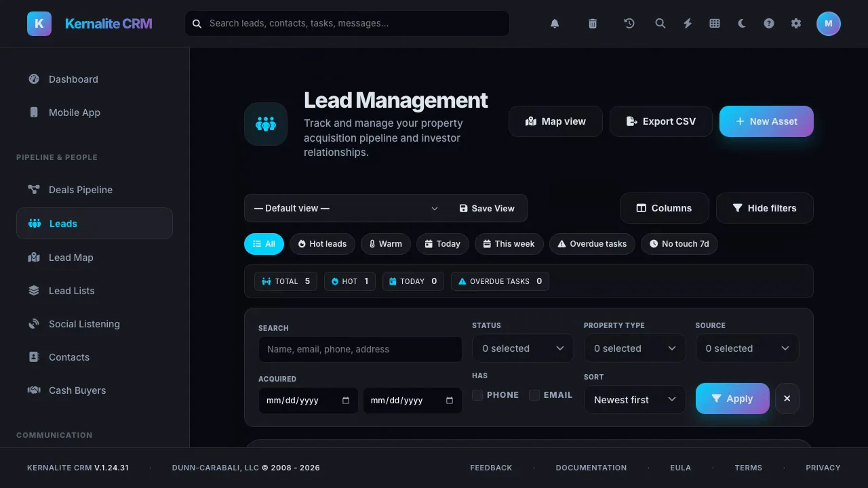The image size is (868, 488).
Task: Open the help question mark icon
Action: coord(769,24)
